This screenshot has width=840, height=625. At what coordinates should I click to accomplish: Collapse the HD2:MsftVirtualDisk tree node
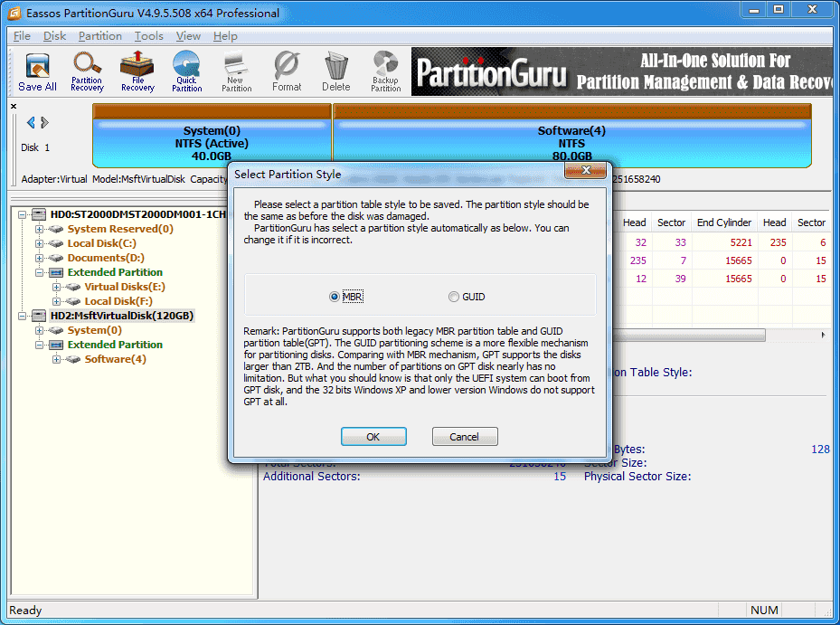click(x=23, y=316)
